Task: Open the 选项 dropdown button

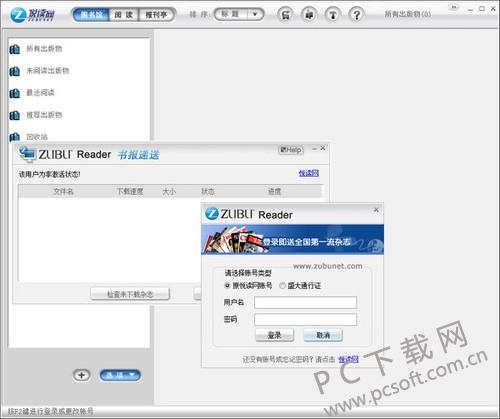Action: (x=120, y=375)
